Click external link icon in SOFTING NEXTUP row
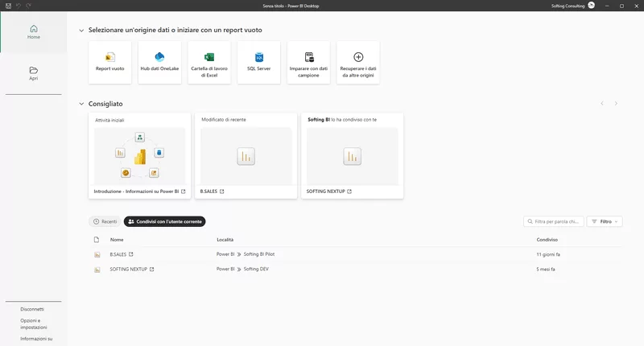This screenshot has width=644, height=346. [x=151, y=270]
